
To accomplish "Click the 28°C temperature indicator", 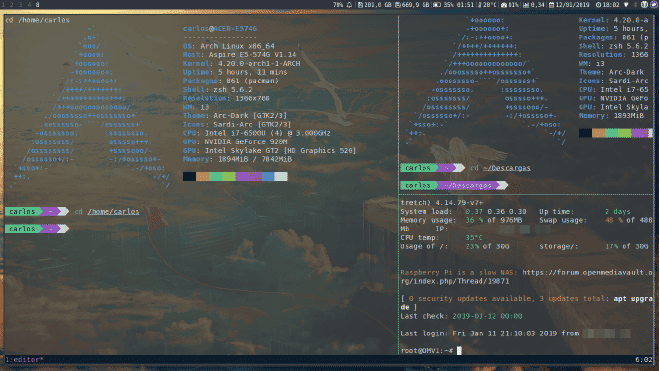I will pos(487,5).
